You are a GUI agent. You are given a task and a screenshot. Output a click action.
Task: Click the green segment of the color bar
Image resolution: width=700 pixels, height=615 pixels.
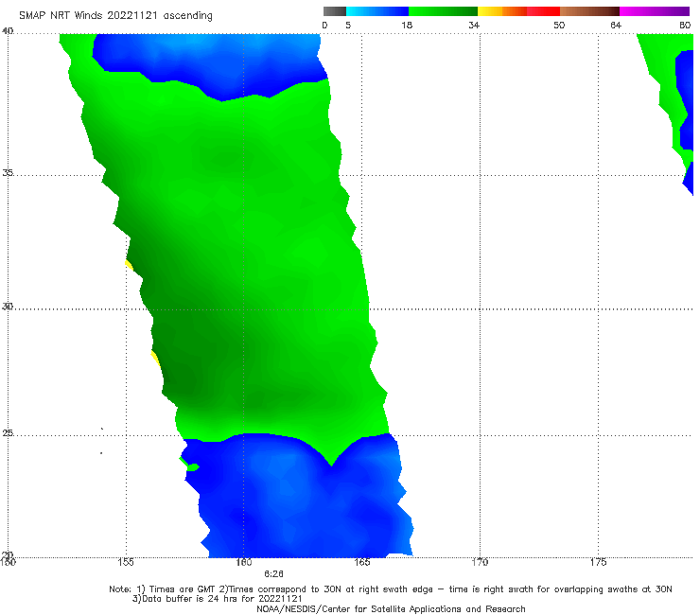tap(443, 11)
